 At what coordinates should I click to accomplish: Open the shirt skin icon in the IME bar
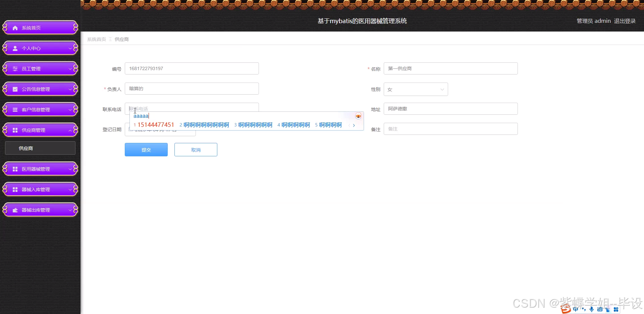[x=607, y=310]
